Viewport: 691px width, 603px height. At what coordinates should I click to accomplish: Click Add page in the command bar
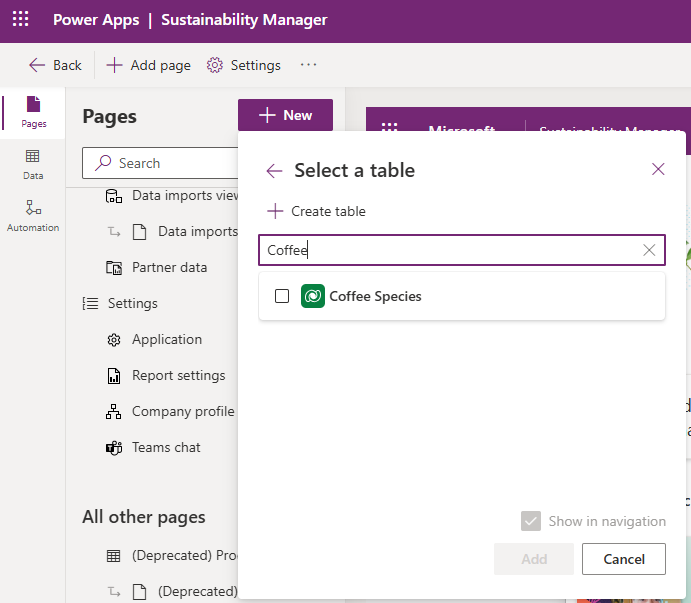pos(149,65)
